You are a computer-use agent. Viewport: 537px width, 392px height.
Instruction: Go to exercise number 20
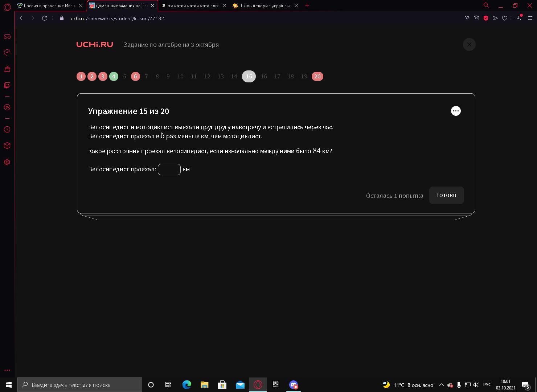[x=317, y=77]
